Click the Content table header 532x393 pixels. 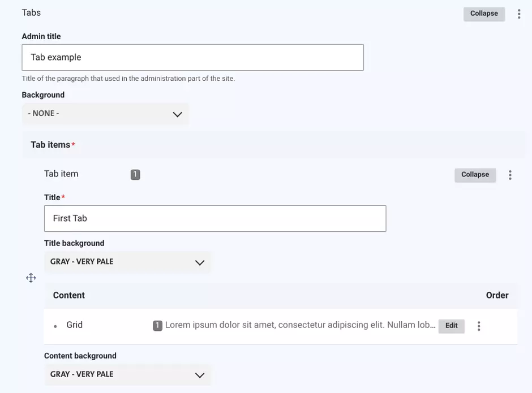coord(69,295)
